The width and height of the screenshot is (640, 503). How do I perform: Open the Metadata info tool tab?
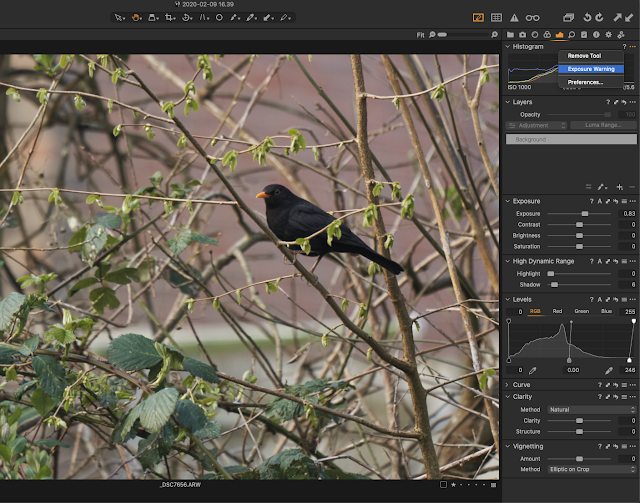596,35
